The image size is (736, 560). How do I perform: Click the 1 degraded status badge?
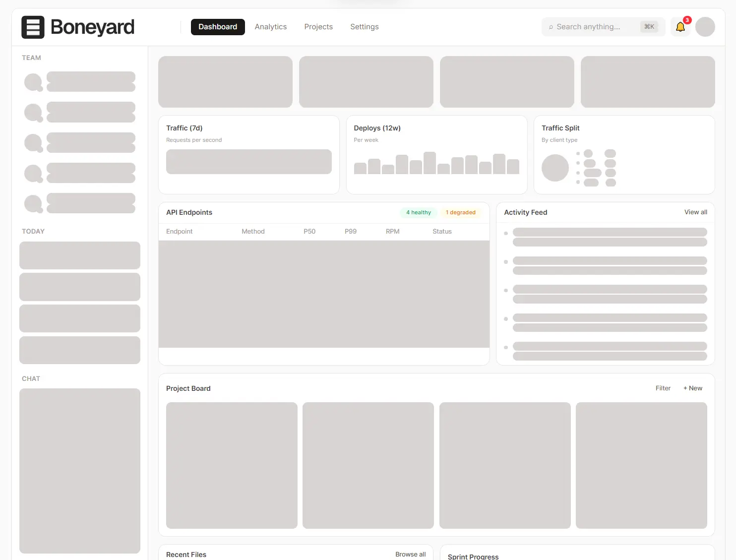tap(460, 212)
